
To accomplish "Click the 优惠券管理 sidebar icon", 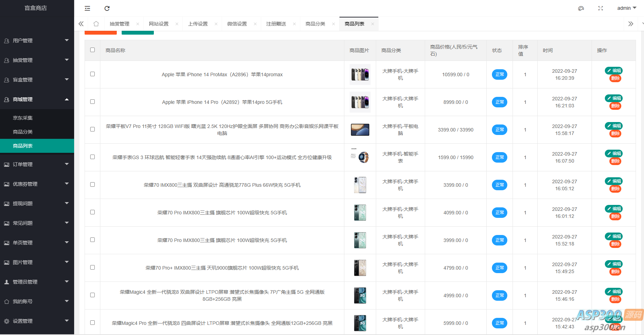I will 7,184.
